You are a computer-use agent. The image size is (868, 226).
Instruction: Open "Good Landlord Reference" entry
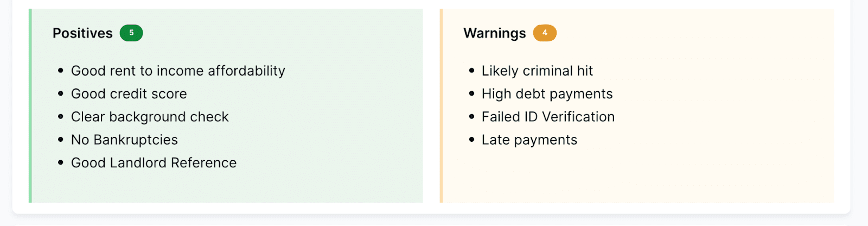(x=154, y=163)
